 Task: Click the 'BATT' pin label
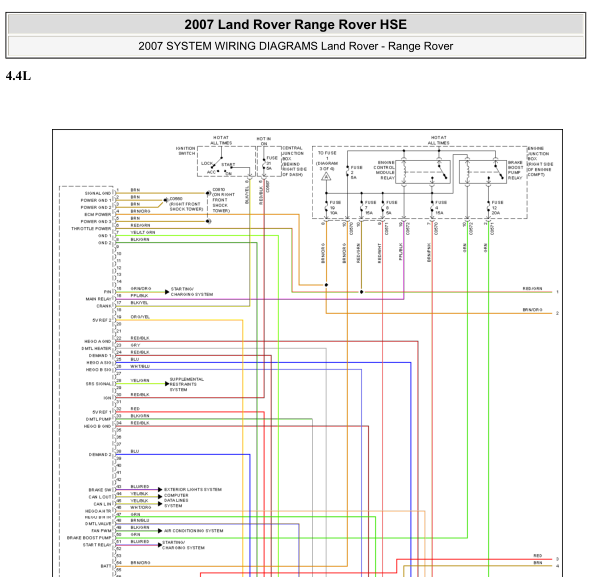pos(106,566)
